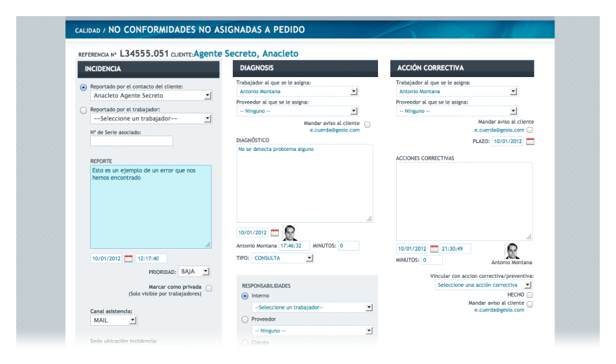This screenshot has height=364, width=616.
Task: Click inside the ACCIONES CORRECTIVAS text area
Action: tap(464, 201)
